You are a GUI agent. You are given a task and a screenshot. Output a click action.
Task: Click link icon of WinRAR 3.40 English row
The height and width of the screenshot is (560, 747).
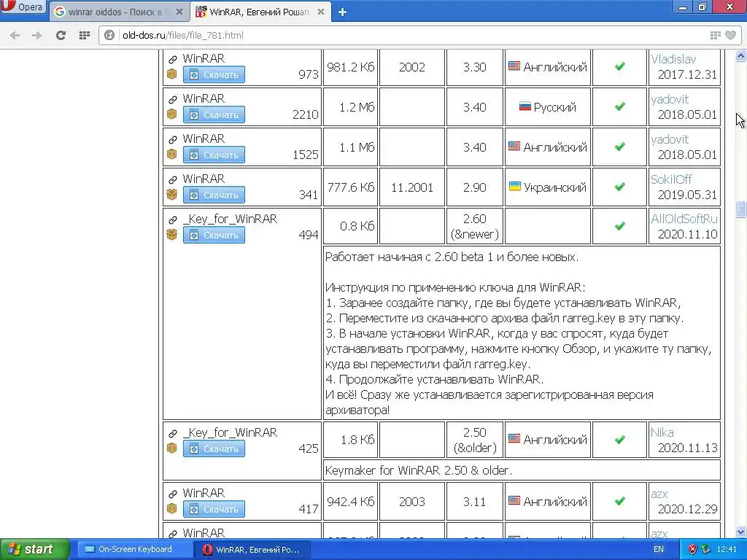point(172,139)
